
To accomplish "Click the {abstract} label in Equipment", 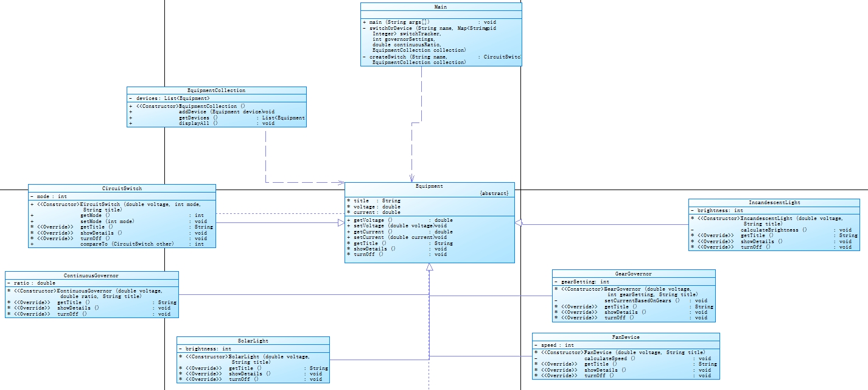I will click(494, 193).
